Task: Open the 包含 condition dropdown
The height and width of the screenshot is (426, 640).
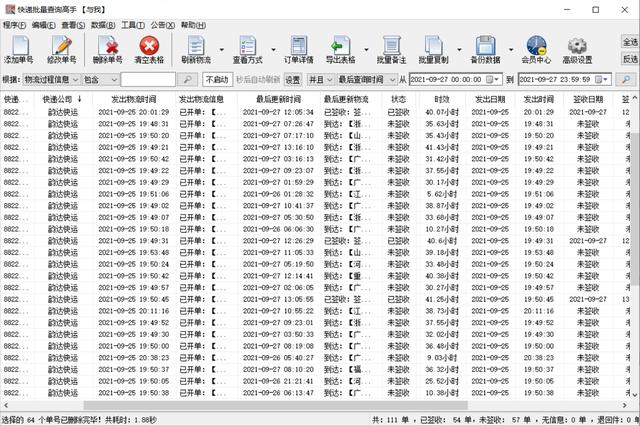Action: (x=100, y=79)
